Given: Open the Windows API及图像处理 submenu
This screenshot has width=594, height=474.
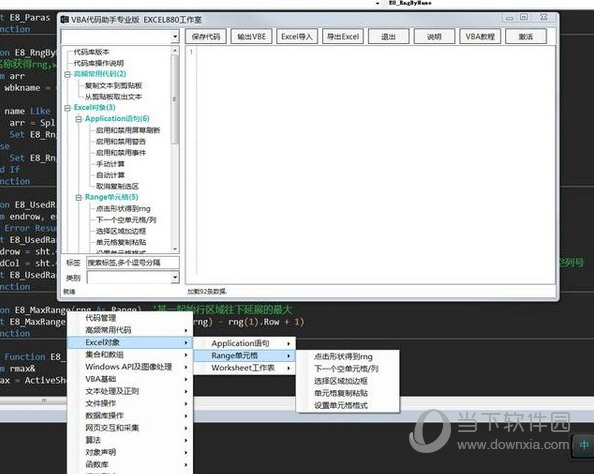Looking at the screenshot, I should click(130, 367).
